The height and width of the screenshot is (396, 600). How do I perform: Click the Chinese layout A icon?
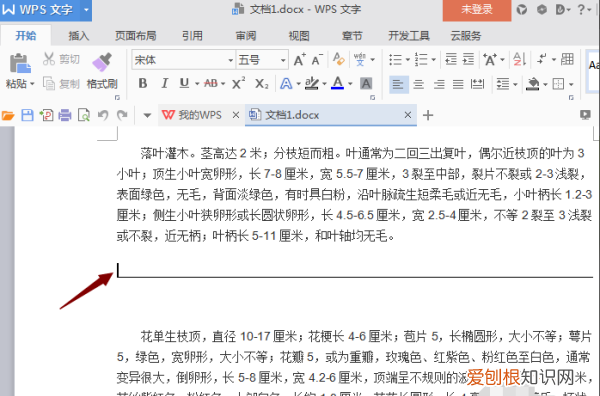point(490,60)
